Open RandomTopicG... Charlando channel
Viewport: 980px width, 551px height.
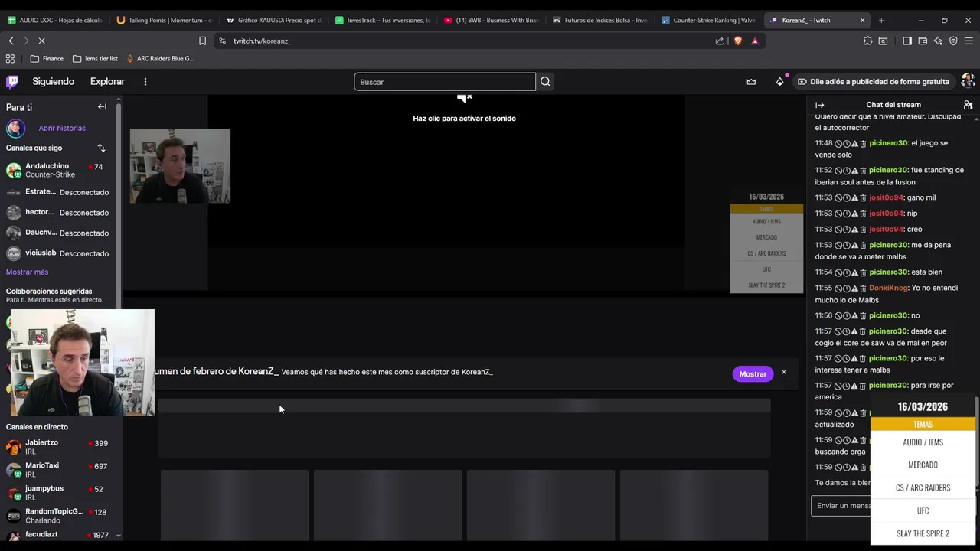pyautogui.click(x=60, y=516)
